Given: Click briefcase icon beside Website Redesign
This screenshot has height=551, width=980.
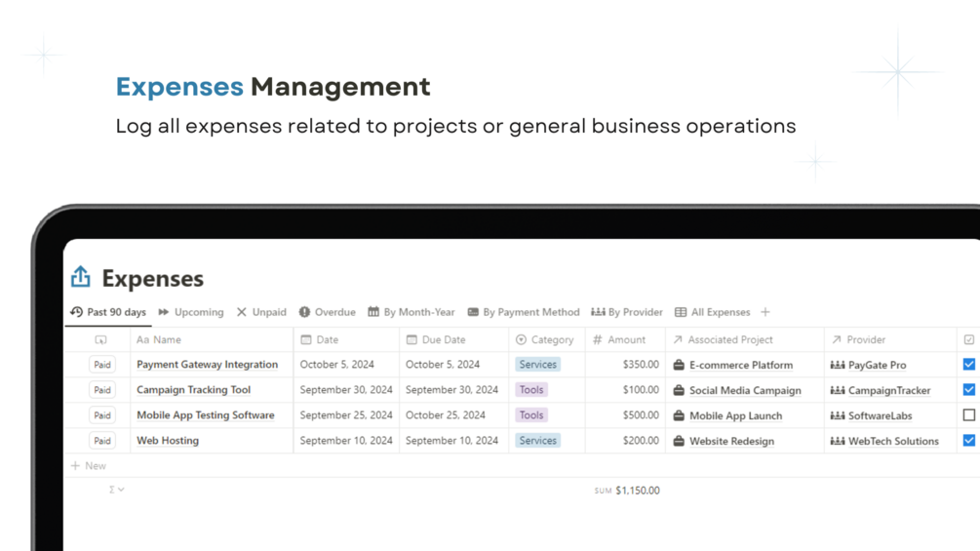Looking at the screenshot, I should point(679,441).
